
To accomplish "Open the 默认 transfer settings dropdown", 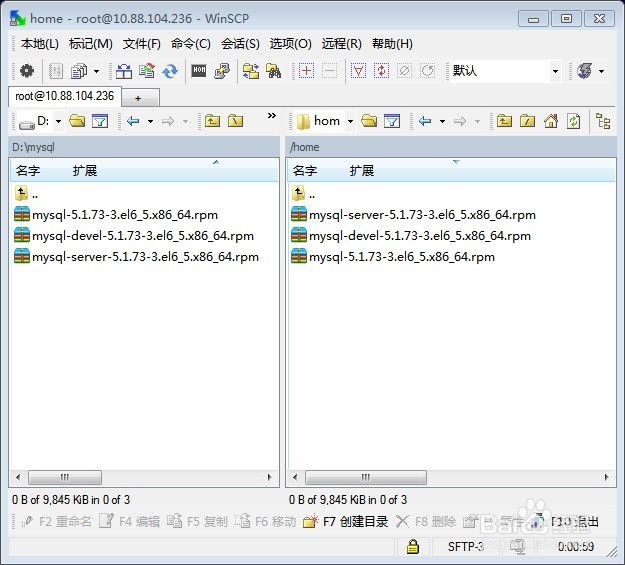I will point(555,71).
